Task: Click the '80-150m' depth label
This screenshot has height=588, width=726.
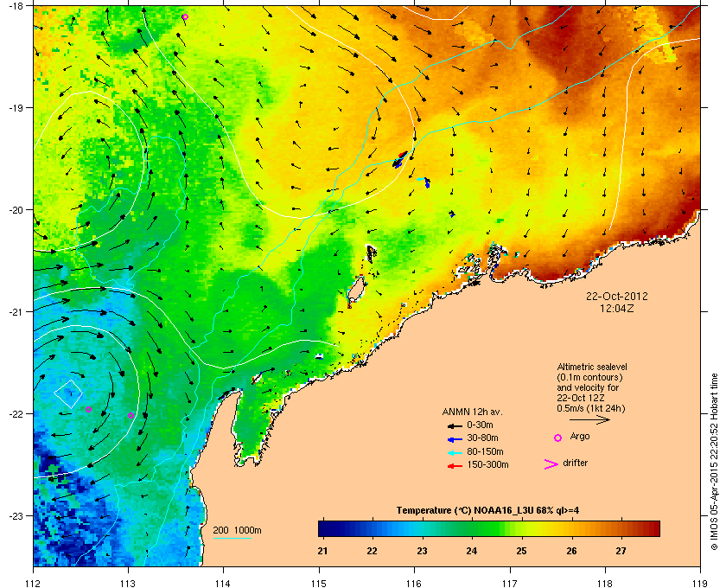Action: (x=485, y=451)
